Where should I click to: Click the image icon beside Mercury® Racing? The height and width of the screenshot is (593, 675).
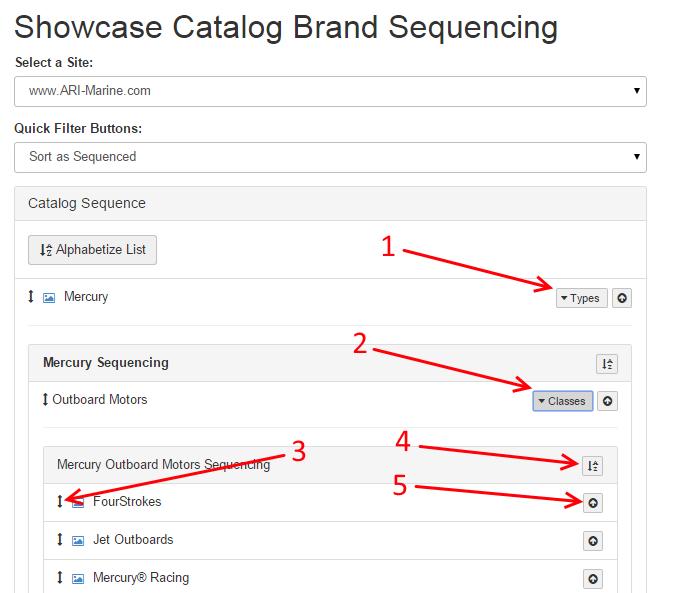click(78, 579)
